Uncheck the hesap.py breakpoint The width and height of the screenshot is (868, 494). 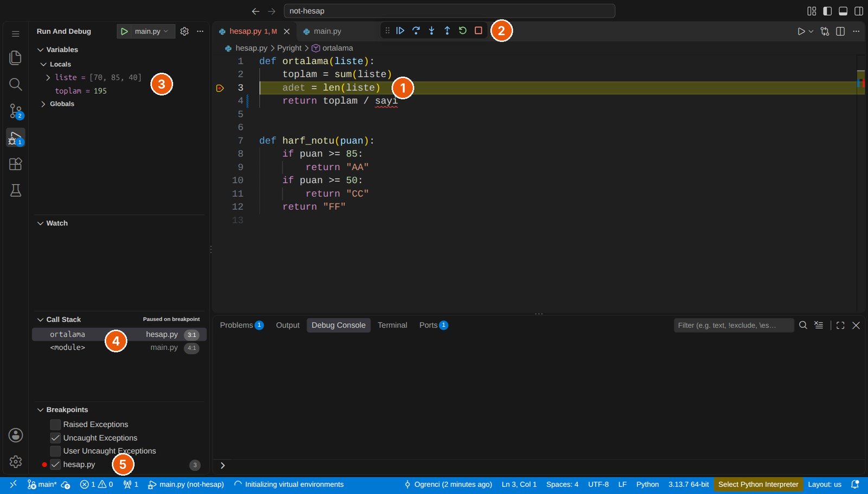click(55, 465)
